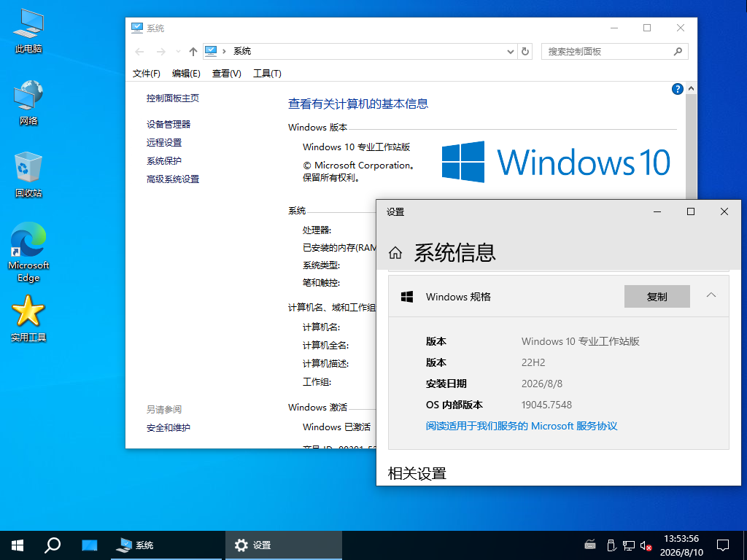Image resolution: width=747 pixels, height=560 pixels.
Task: Click the back arrow in System window
Action: pos(139,52)
